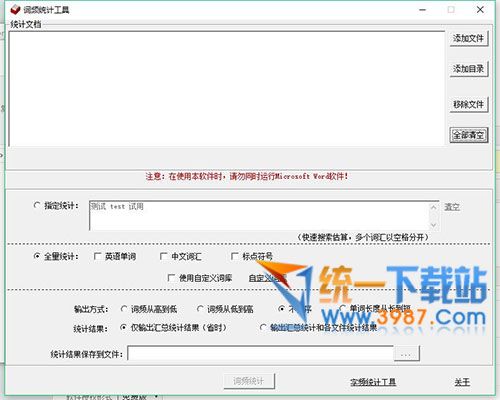500x400 pixels.
Task: Click the 全部清空 button
Action: 469,135
